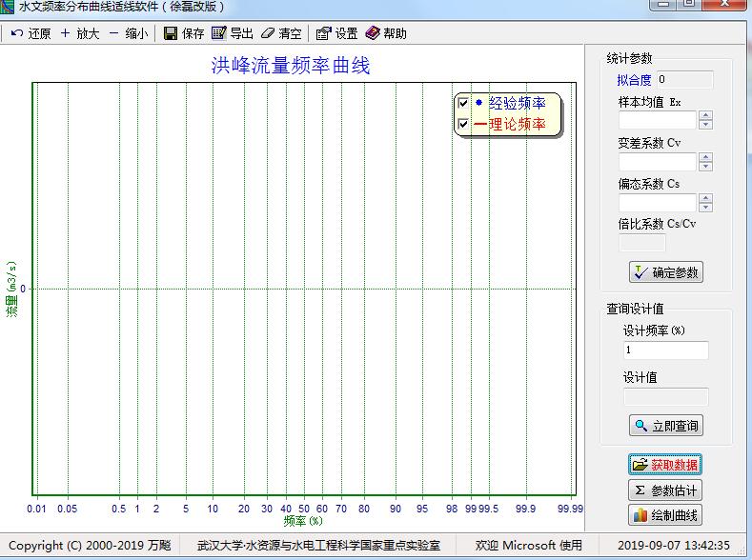752x560 pixels.
Task: Focus the 设计频率 (%) input field
Action: [665, 350]
